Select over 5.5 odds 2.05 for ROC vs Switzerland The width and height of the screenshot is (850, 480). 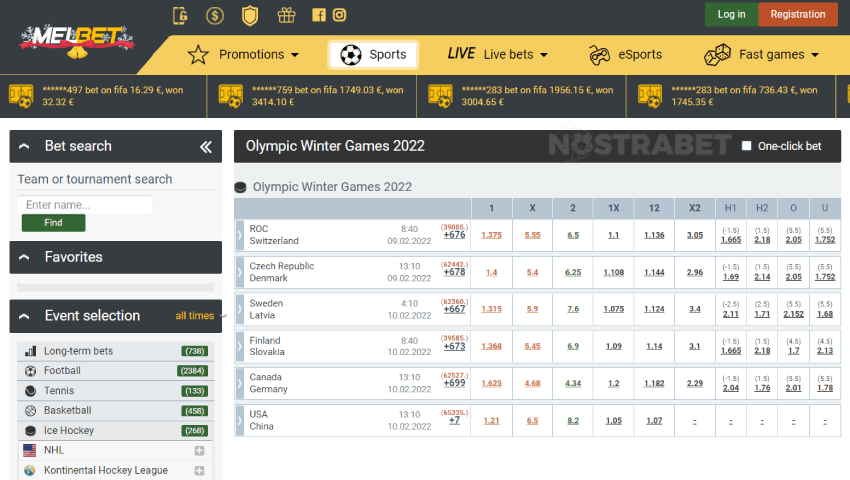pos(794,240)
